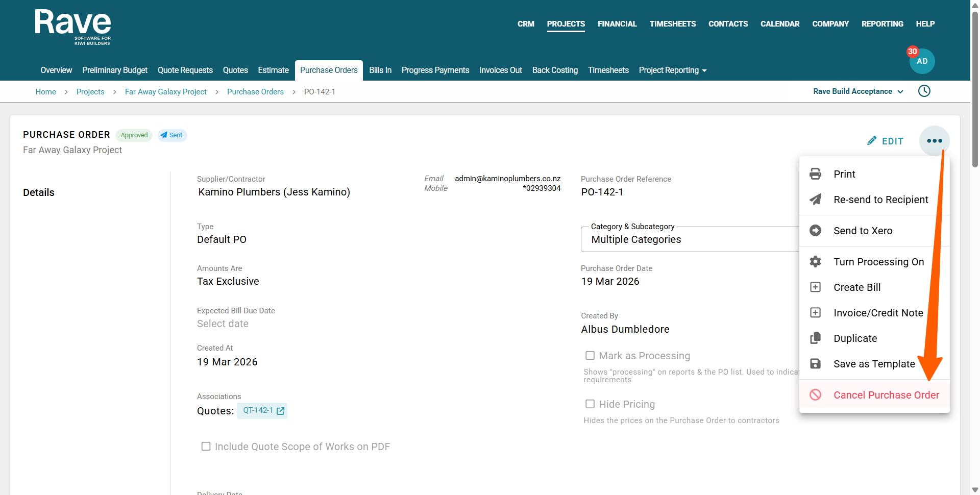Go to the FINANCIAL section

[x=617, y=24]
